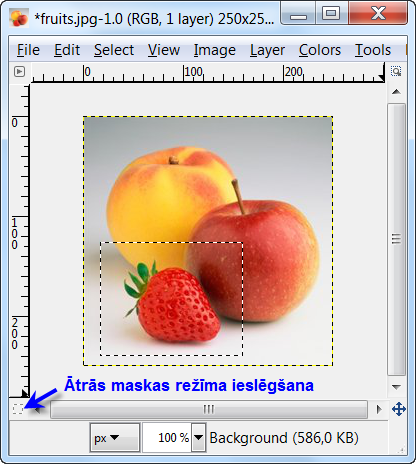The image size is (416, 464).
Task: Click the vertical scrollbar up arrow
Action: point(396,92)
